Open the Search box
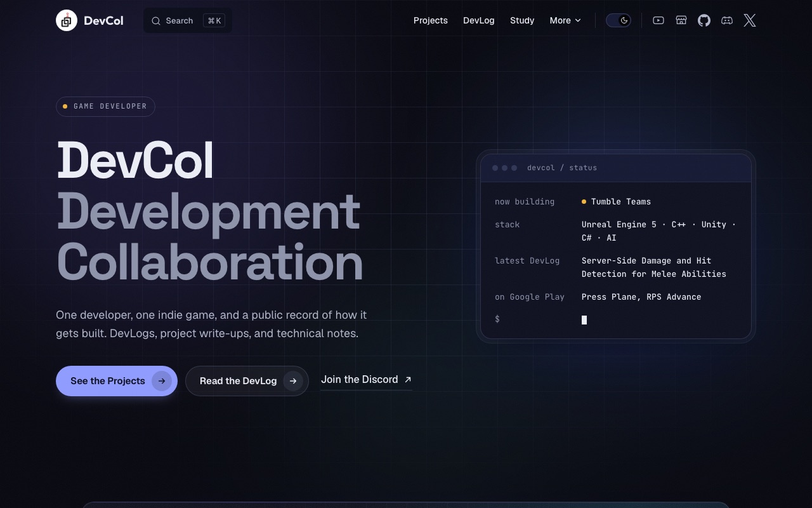The width and height of the screenshot is (812, 508). (x=188, y=20)
